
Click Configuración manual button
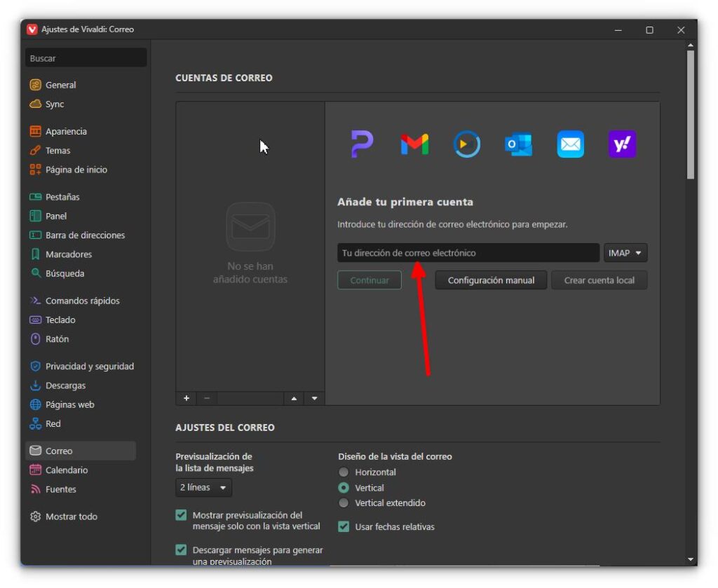[x=491, y=280]
